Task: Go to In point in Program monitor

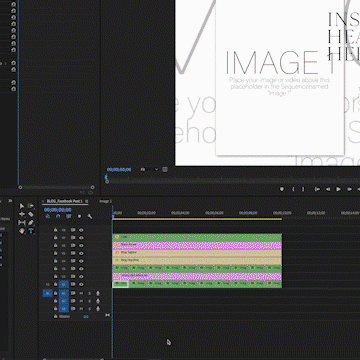Action: pyautogui.click(x=317, y=189)
